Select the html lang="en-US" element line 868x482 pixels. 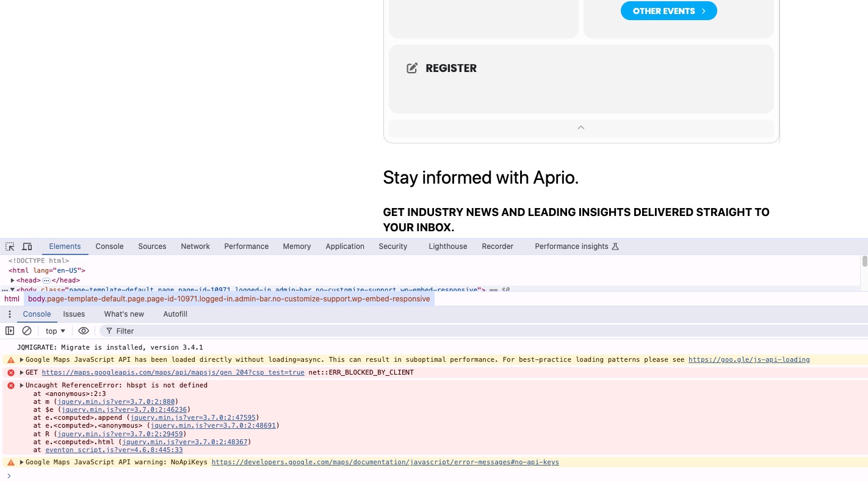(x=47, y=270)
